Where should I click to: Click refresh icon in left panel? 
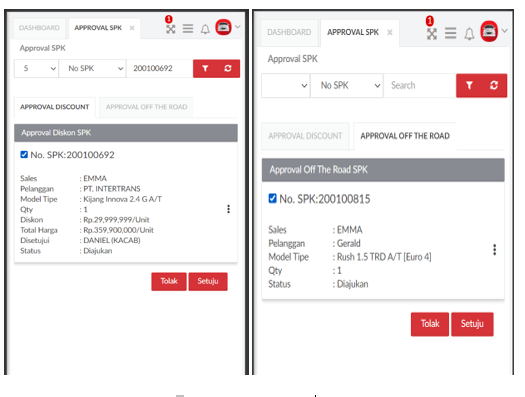coord(228,68)
